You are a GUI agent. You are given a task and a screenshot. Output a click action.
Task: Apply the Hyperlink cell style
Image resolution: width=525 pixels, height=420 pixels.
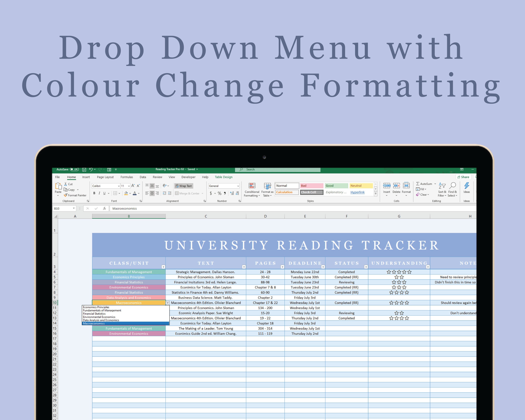pos(358,192)
